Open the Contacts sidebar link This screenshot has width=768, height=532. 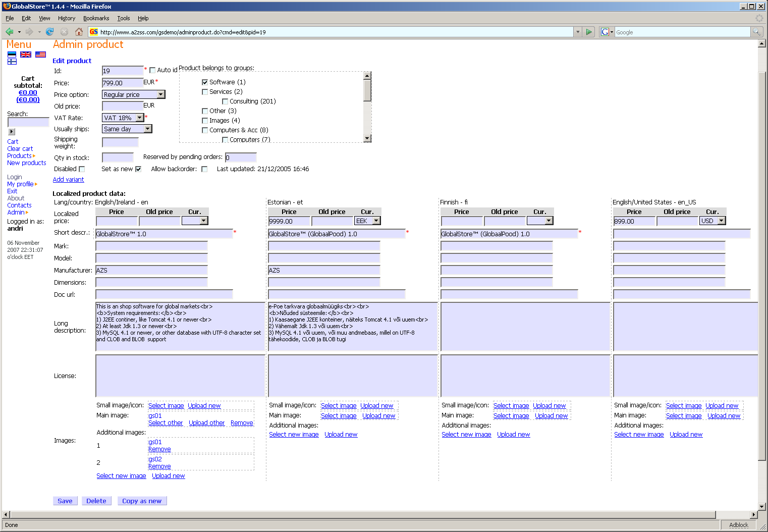pyautogui.click(x=19, y=205)
